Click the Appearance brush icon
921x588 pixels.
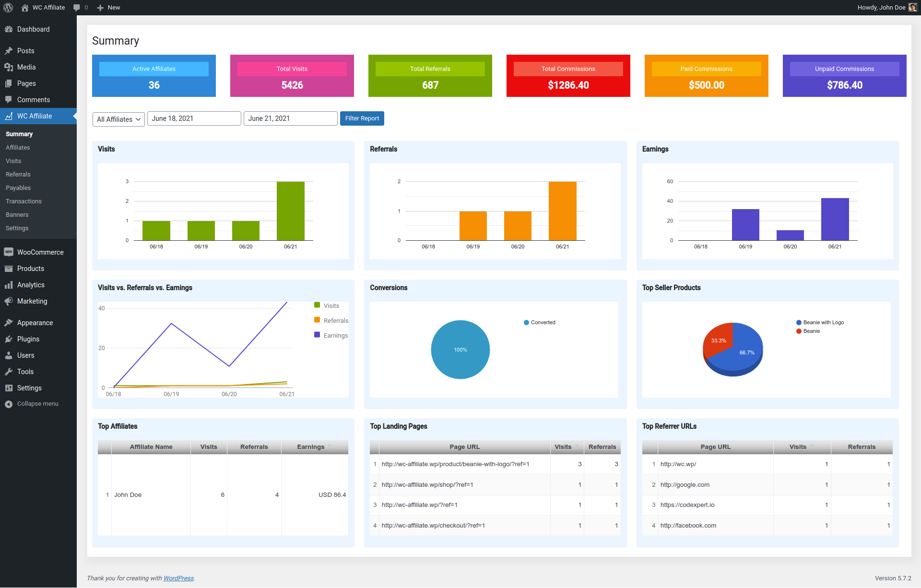pyautogui.click(x=10, y=323)
